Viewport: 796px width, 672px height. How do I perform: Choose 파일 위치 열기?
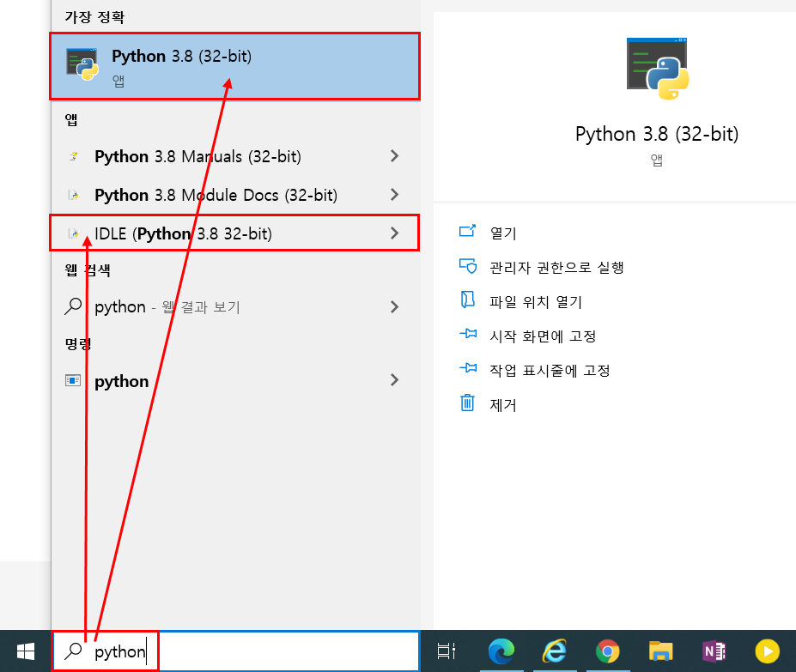[536, 302]
